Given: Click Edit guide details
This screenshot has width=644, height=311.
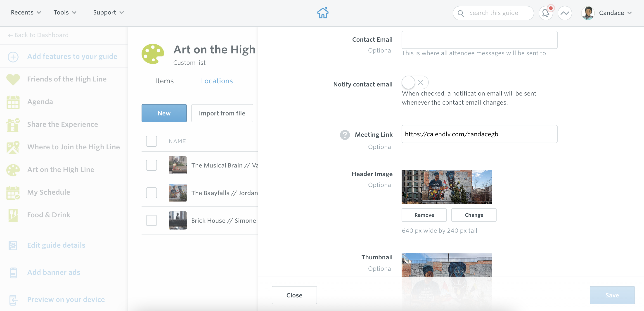Looking at the screenshot, I should pos(56,245).
